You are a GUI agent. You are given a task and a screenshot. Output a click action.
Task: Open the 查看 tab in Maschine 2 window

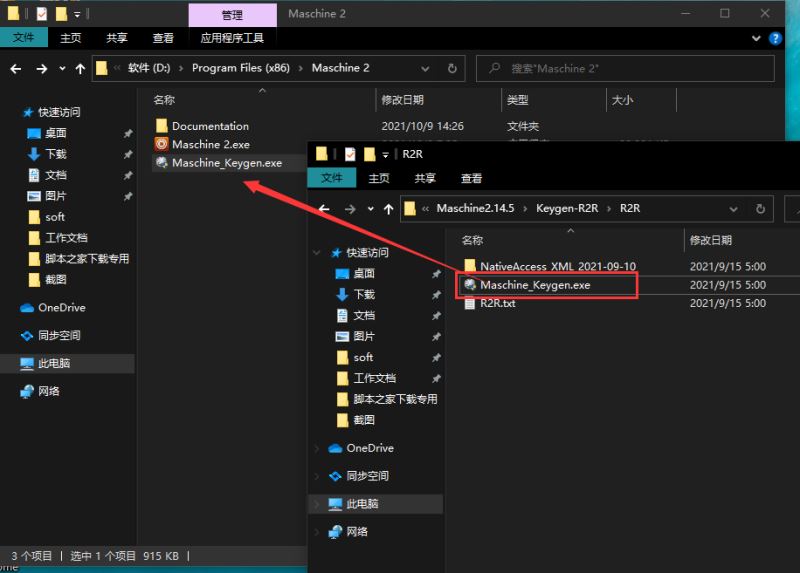163,38
